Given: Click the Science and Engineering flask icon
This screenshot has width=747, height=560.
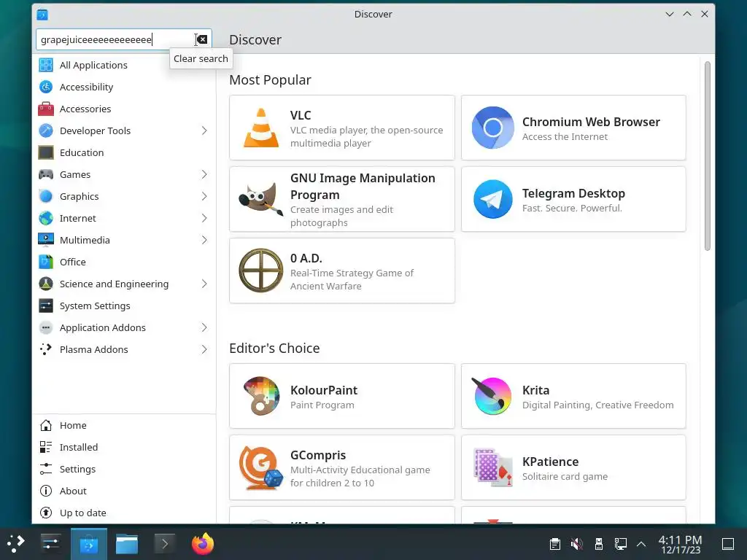Looking at the screenshot, I should pos(46,284).
